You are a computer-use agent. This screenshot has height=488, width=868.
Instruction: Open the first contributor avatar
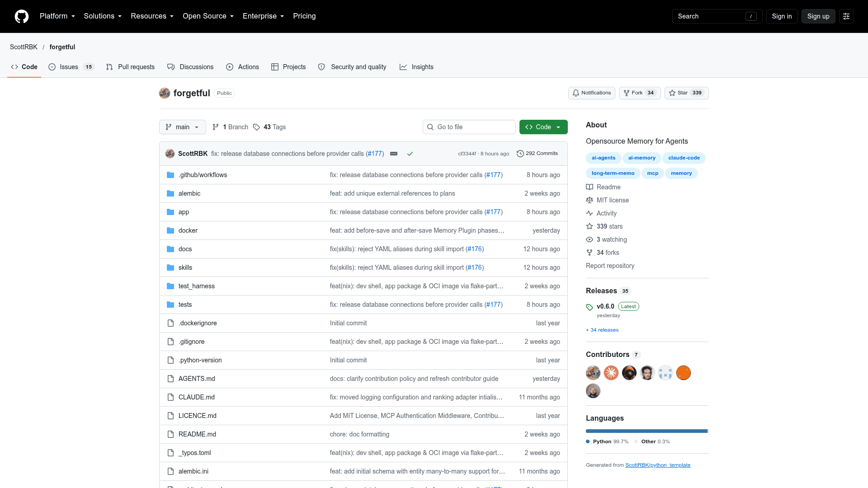(593, 373)
